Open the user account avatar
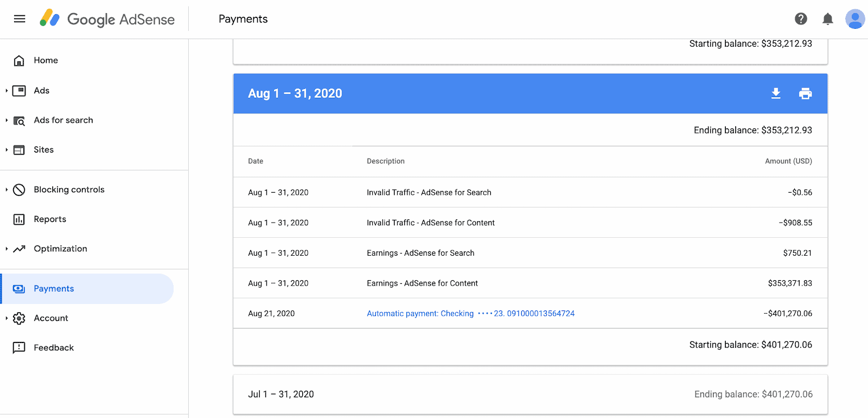 tap(855, 19)
